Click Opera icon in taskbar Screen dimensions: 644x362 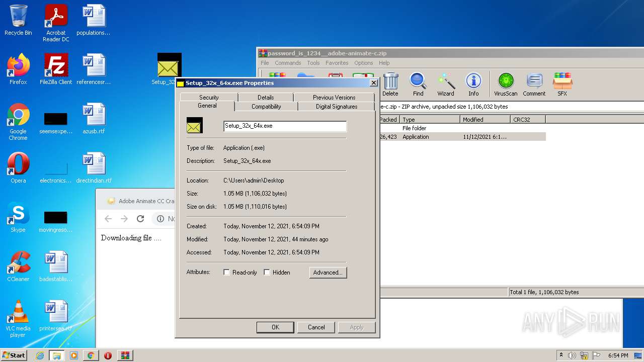(108, 355)
